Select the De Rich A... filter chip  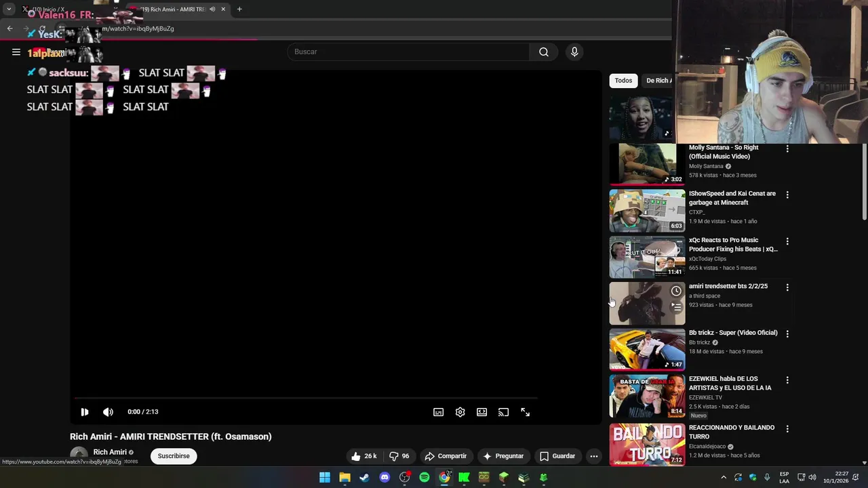click(x=658, y=81)
